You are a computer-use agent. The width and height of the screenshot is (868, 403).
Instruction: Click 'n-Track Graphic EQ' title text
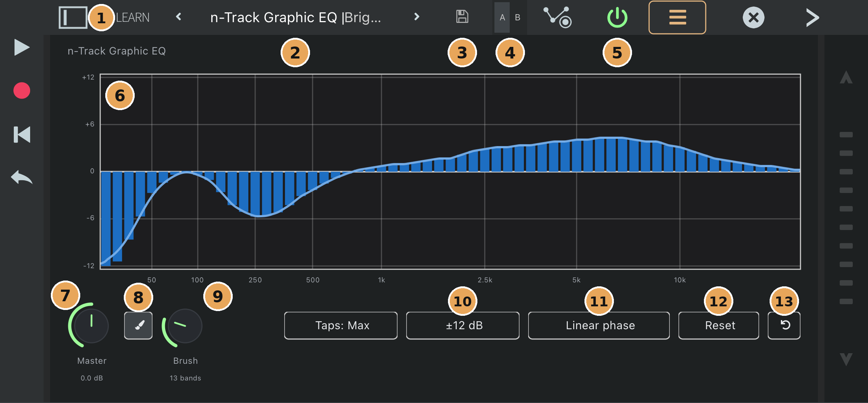pyautogui.click(x=117, y=51)
